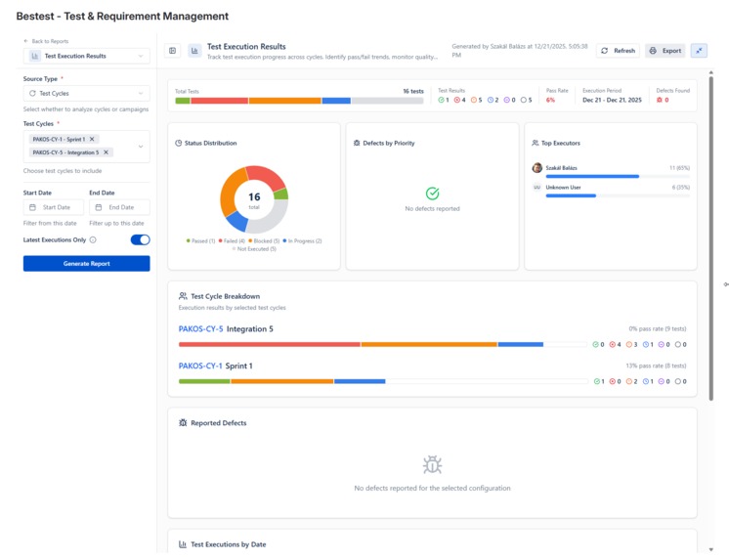The image size is (729, 560).
Task: Click the Back to Reports link
Action: pos(46,41)
